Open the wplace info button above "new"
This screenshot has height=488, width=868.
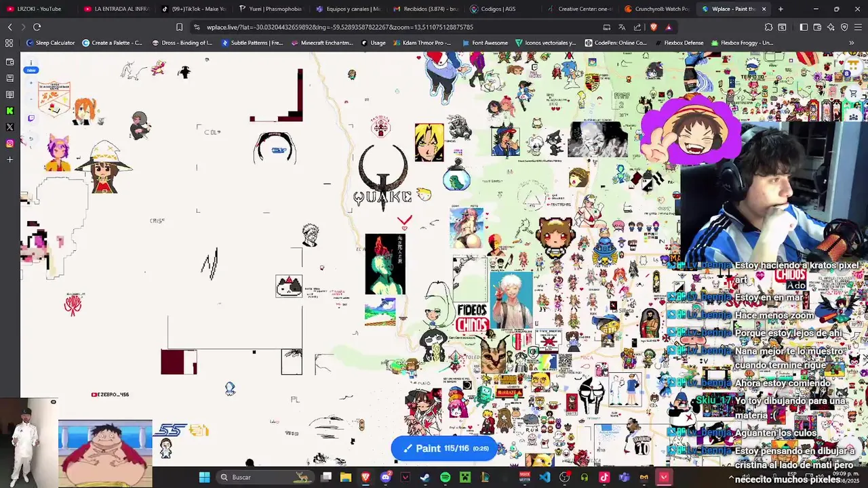coord(31,62)
